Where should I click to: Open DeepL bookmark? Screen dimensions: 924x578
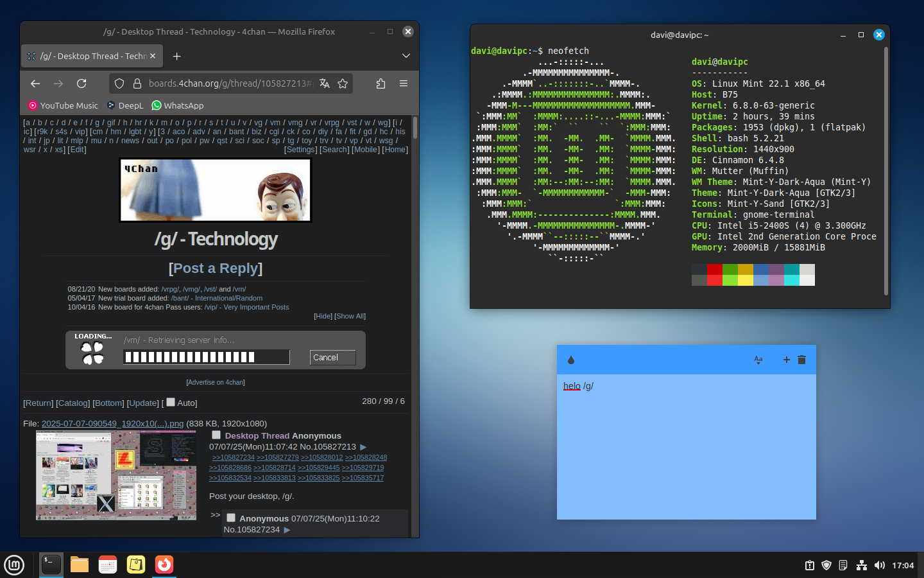click(x=125, y=105)
